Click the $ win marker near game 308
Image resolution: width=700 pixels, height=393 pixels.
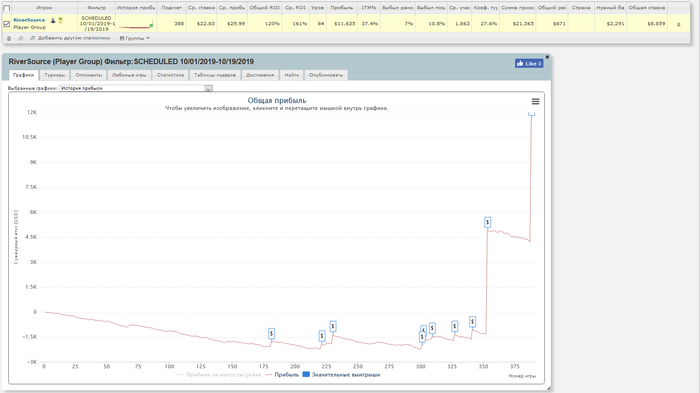432,328
